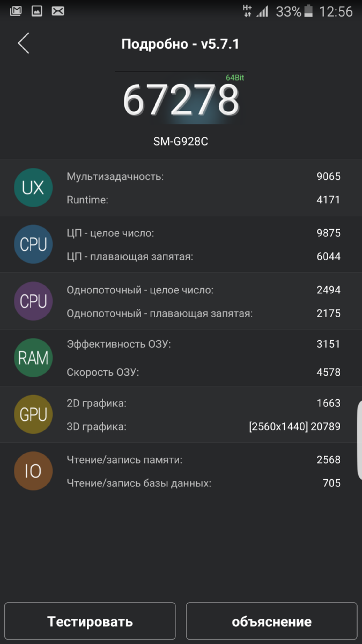Tap the image notification icon in status bar
This screenshot has width=362, height=644.
tap(37, 11)
